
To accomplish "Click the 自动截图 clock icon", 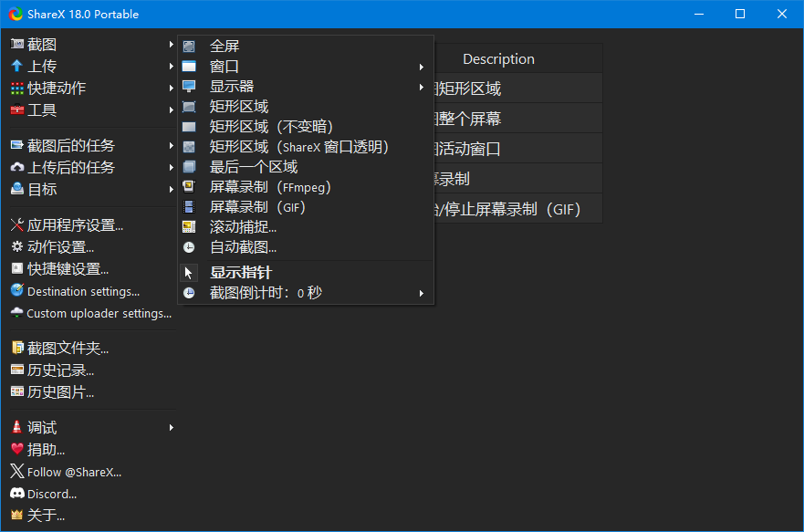I will click(x=189, y=247).
